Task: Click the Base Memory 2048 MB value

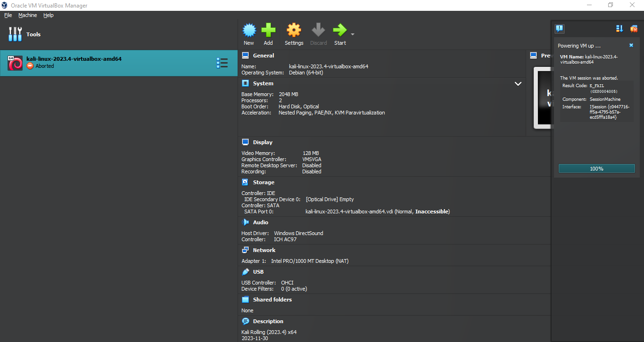Action: coord(289,94)
